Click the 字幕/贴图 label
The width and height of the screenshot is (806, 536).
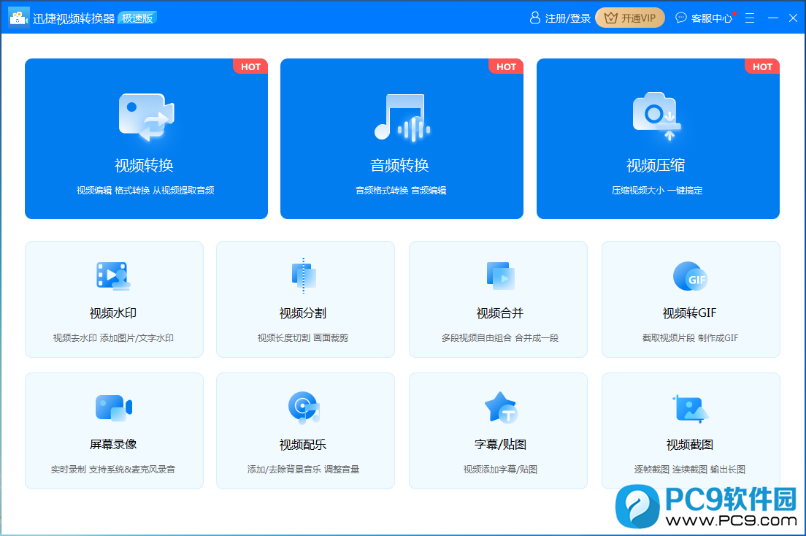(500, 445)
